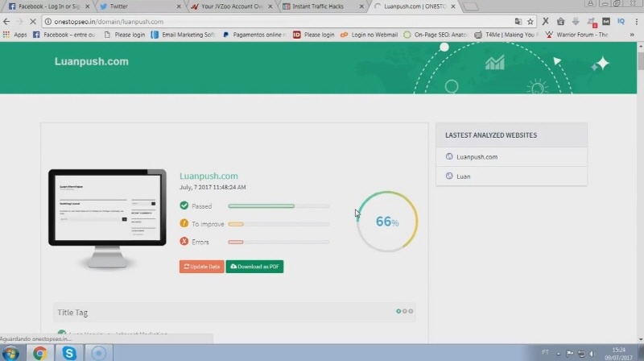
Task: Click the M extension icon
Action: (x=606, y=22)
